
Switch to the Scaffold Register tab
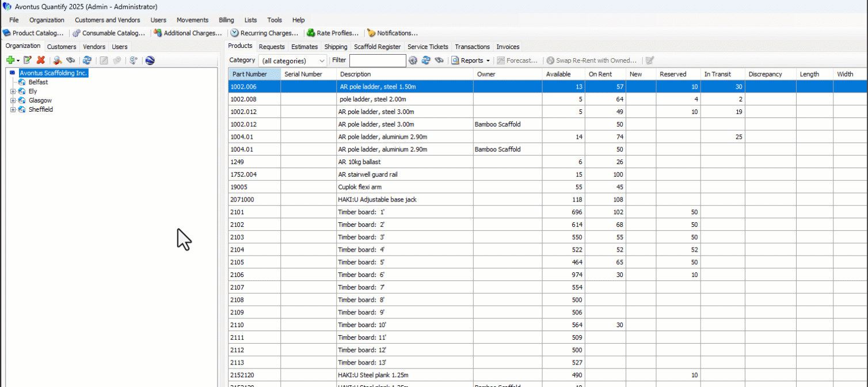pyautogui.click(x=377, y=47)
